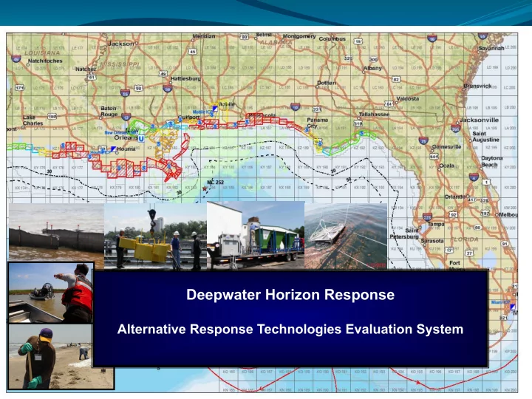Viewport: 532px width, 399px height.
Task: Click the US 319 shield below Tallahassee
Action: tap(358, 124)
